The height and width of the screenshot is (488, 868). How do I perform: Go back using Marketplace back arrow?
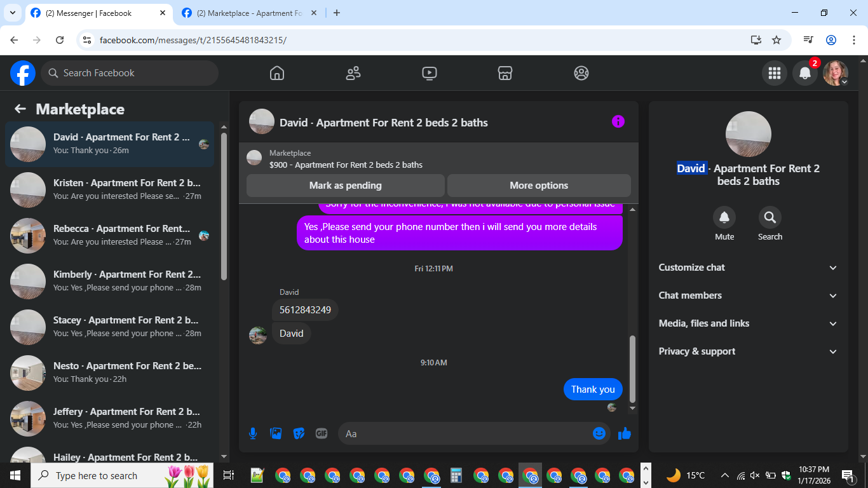click(x=20, y=109)
